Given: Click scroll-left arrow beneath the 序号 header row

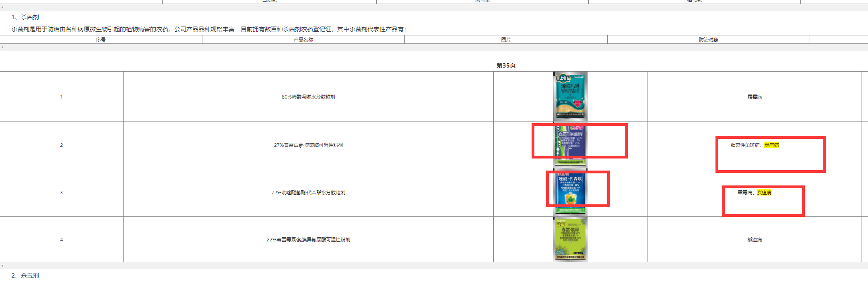Looking at the screenshot, I should pyautogui.click(x=2, y=47).
